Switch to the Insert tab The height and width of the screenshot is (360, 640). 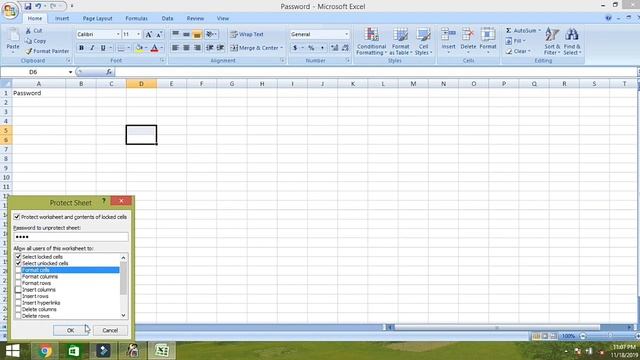[x=62, y=18]
